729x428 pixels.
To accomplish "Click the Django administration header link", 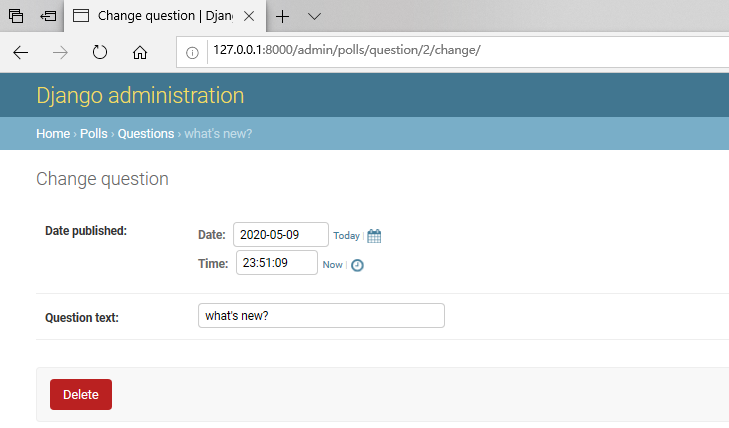I will tap(140, 95).
